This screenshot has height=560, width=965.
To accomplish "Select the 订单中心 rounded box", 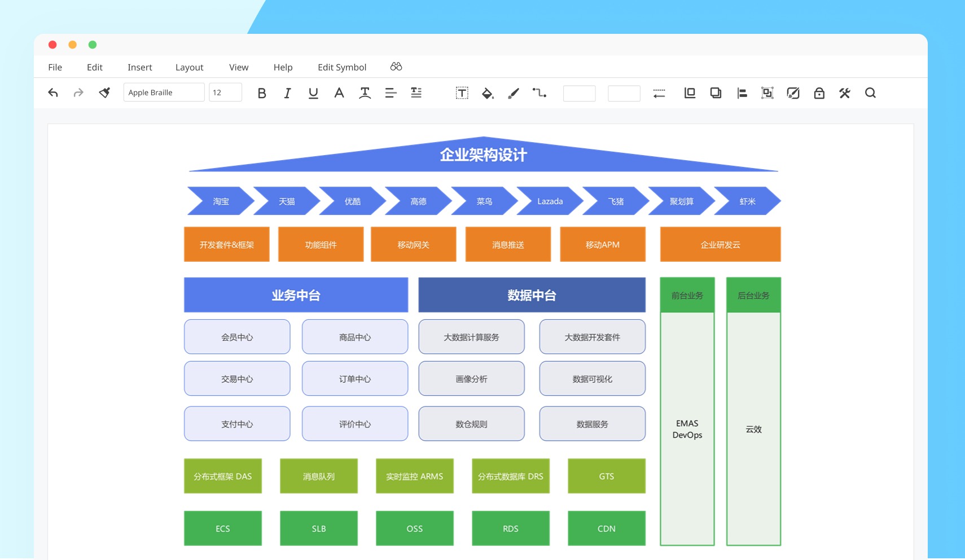I will (x=355, y=378).
